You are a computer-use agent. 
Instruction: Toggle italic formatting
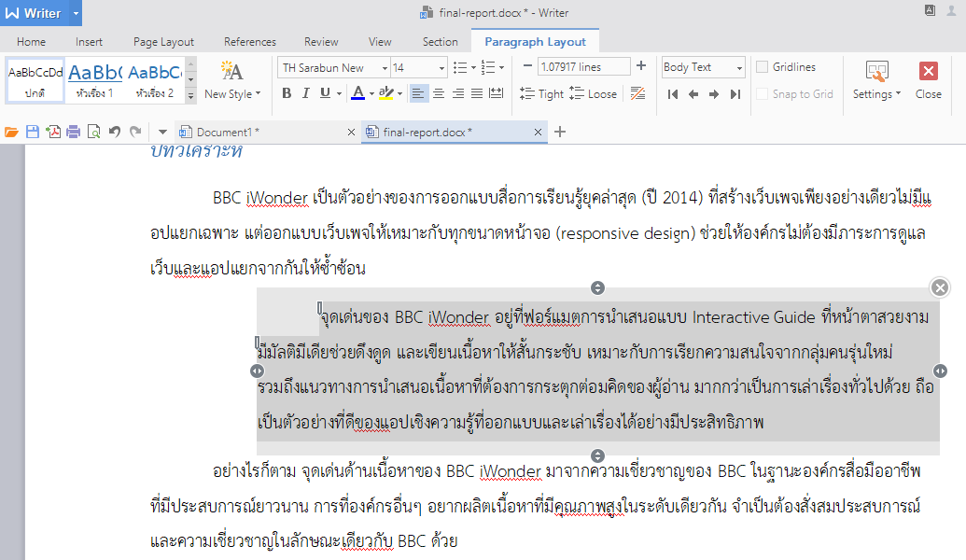pyautogui.click(x=305, y=93)
